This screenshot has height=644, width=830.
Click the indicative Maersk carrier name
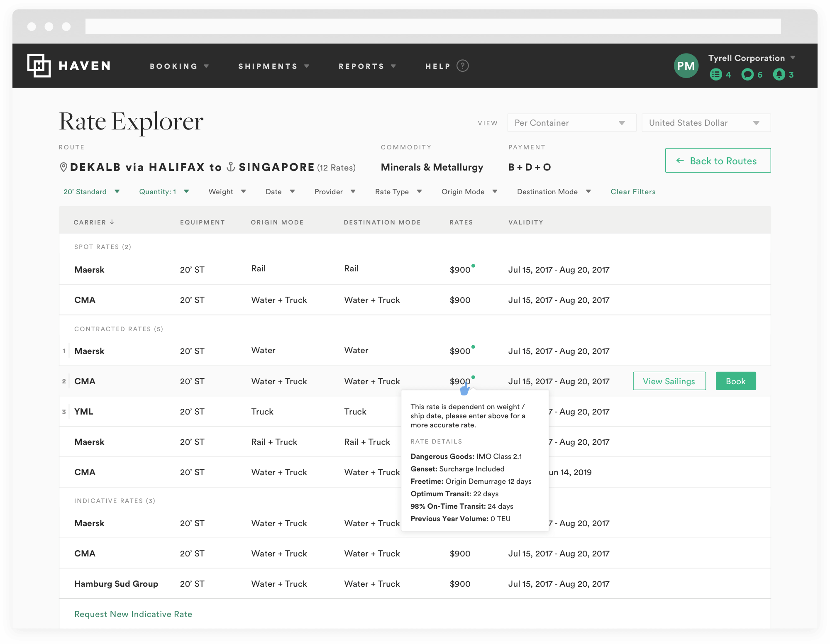coord(89,523)
